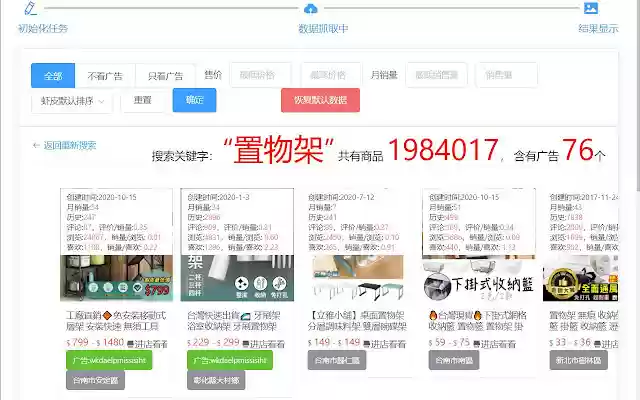This screenshot has height=400, width=640.
Task: Open the $799 shelf product thumbnail
Action: coord(116,278)
